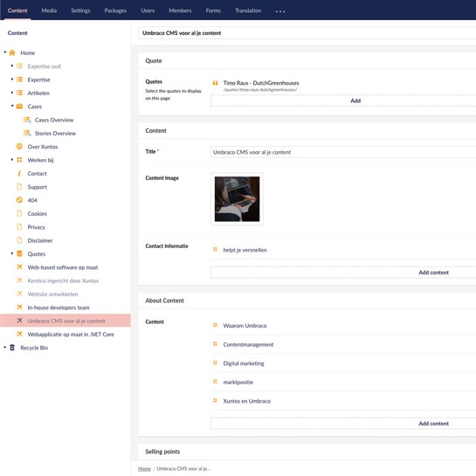
Task: Click drag handle icon beside Waarom Umbraco
Action: (x=215, y=326)
